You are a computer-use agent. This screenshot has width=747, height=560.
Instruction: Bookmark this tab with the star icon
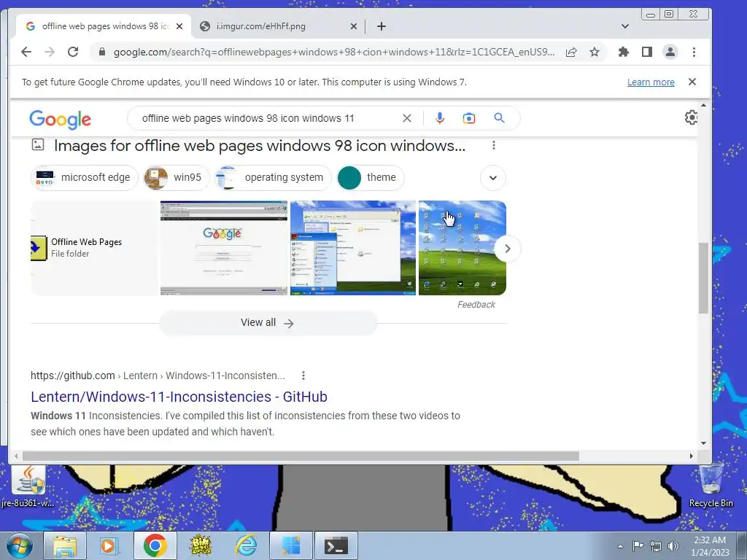[595, 52]
